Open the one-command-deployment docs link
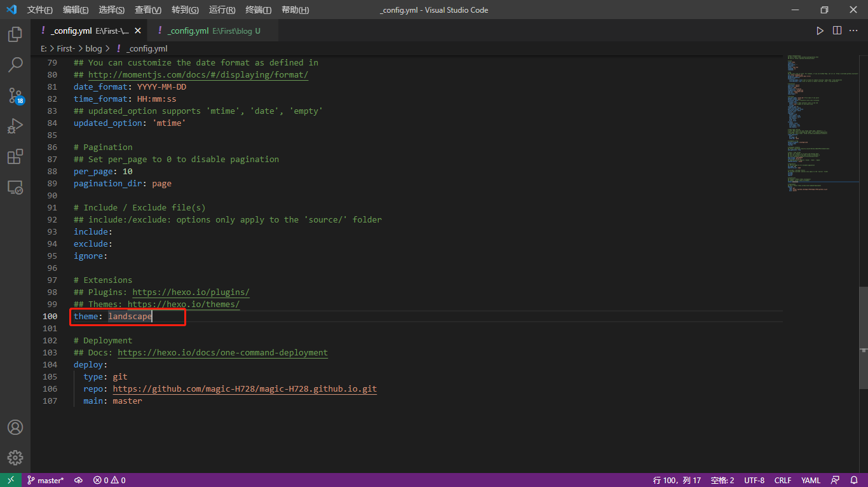The width and height of the screenshot is (868, 487). (222, 353)
